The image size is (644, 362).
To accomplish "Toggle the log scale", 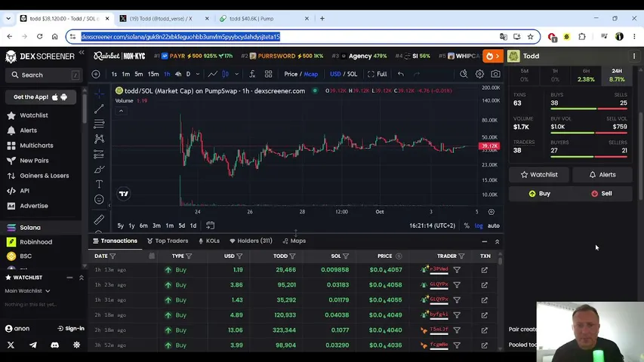I will tap(479, 225).
